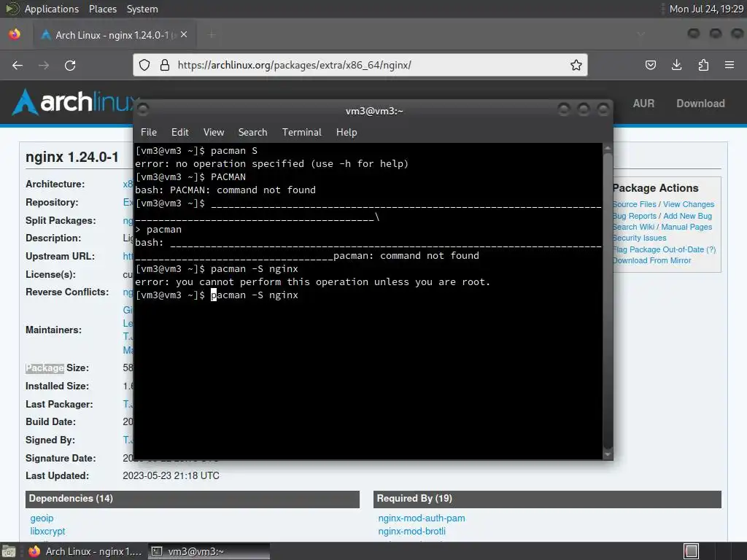
Task: Open the View Changes link
Action: tap(689, 204)
